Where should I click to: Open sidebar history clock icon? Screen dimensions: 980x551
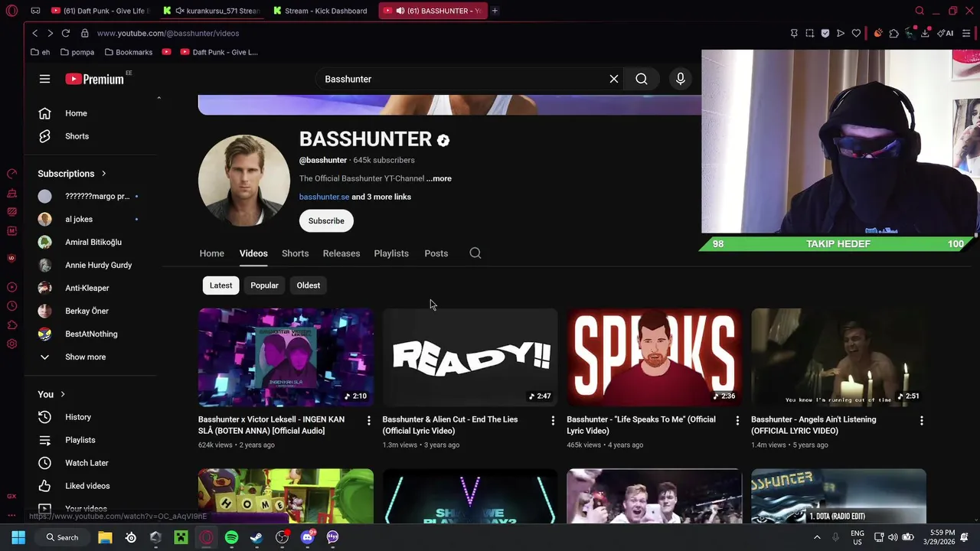(x=11, y=306)
